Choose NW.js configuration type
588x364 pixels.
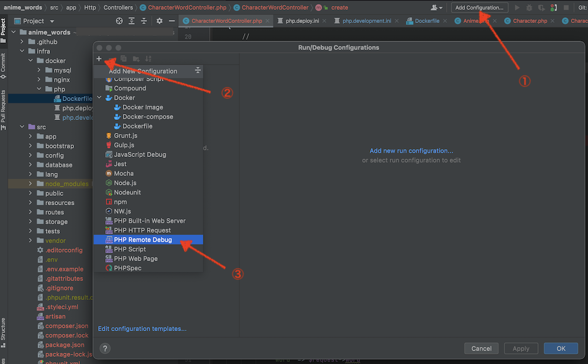click(148, 212)
